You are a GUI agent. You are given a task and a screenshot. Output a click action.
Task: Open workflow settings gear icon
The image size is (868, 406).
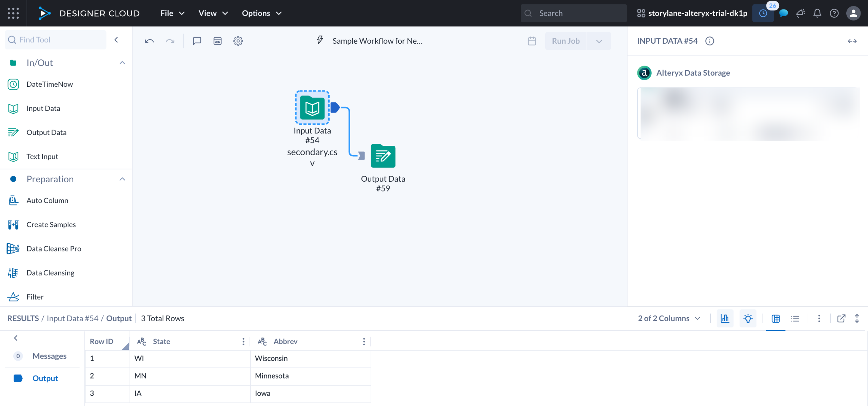pyautogui.click(x=238, y=41)
